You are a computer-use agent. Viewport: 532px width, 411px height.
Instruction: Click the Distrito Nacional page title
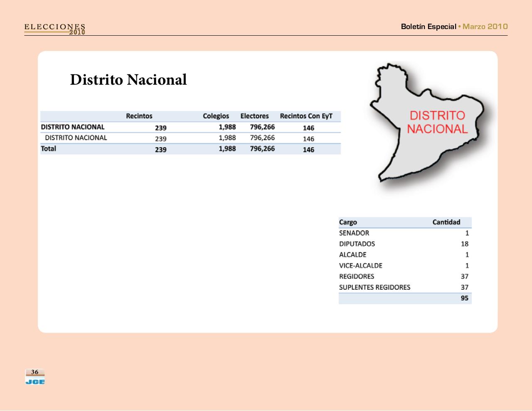click(x=128, y=80)
